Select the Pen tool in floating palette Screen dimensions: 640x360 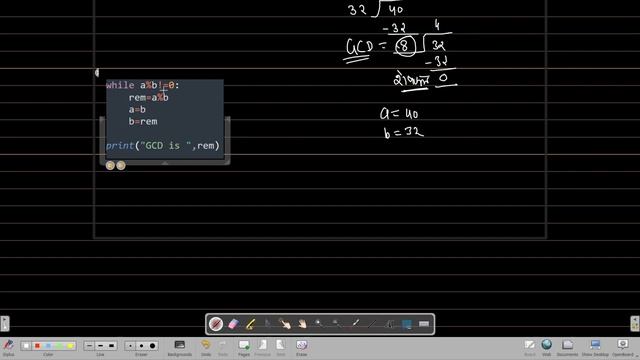coord(216,324)
